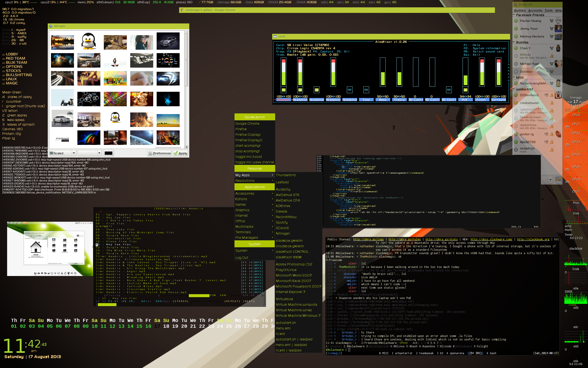Click the buddy icon selector at Pidgin bottom
588x368 pixels.
(x=559, y=180)
